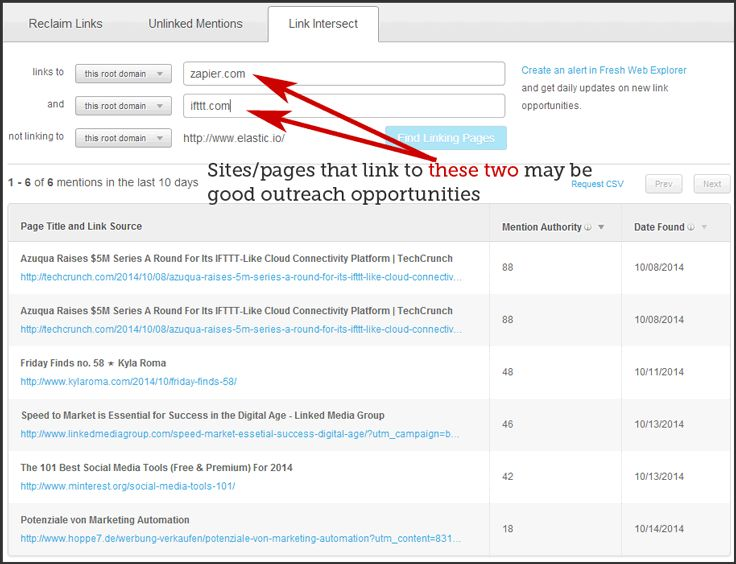Sort by Mention Authority arrow icon
736x564 pixels.
coord(601,227)
